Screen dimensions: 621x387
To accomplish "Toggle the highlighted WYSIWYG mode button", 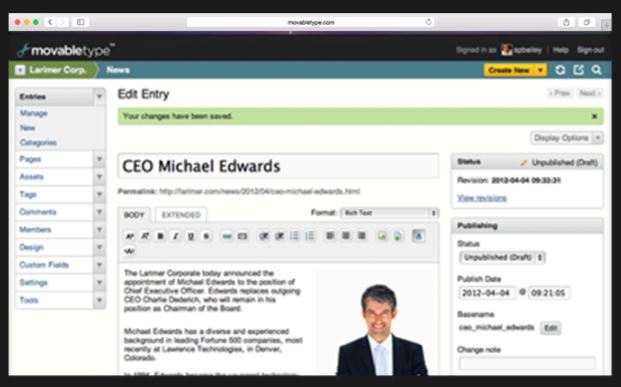I will (x=418, y=236).
